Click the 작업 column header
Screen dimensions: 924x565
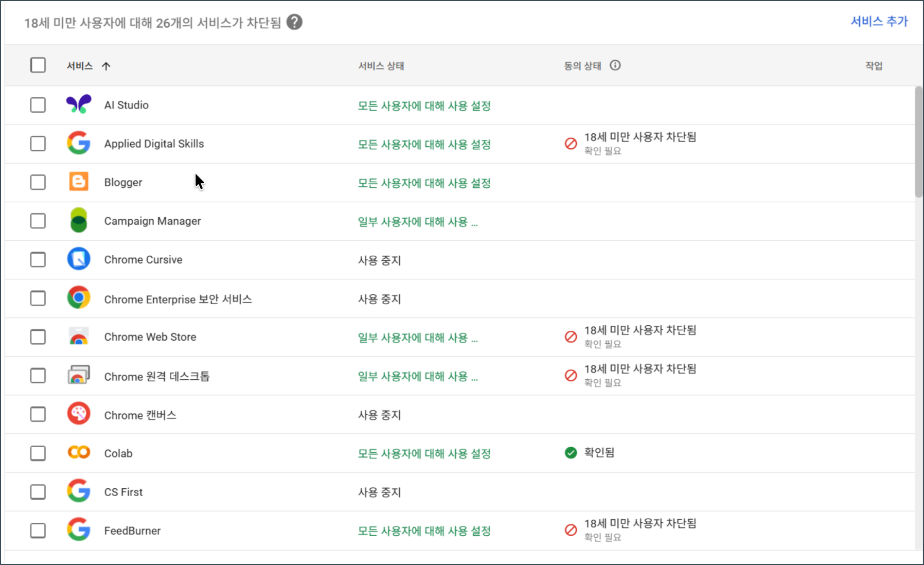coord(874,66)
